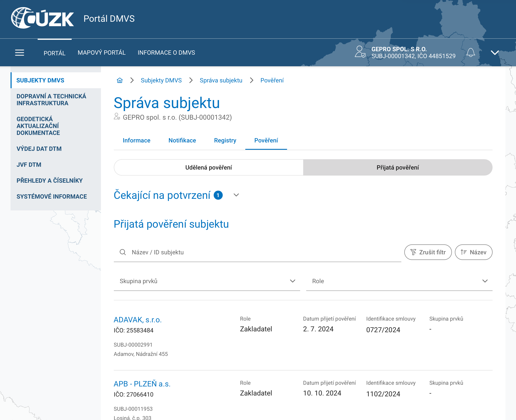Click the ČÚZK logo
This screenshot has height=420, width=516.
43,18
